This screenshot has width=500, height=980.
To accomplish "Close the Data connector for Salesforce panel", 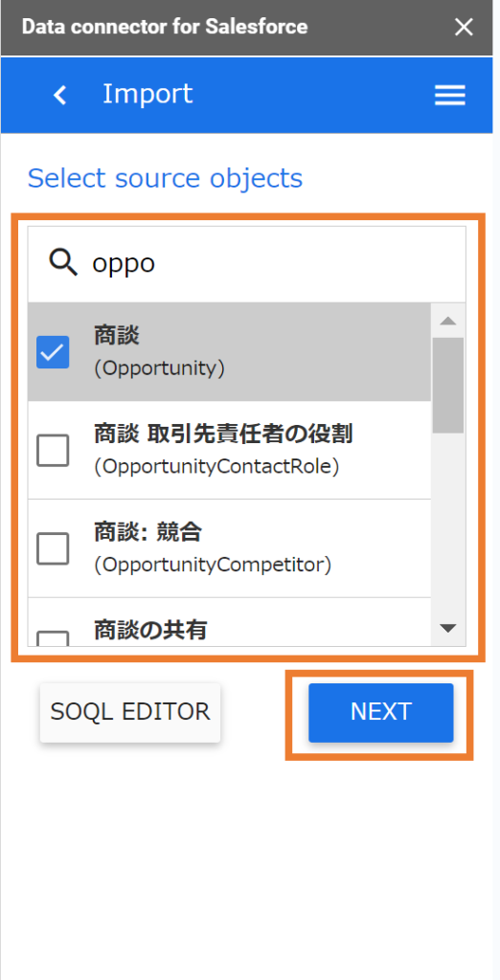I will pyautogui.click(x=464, y=27).
